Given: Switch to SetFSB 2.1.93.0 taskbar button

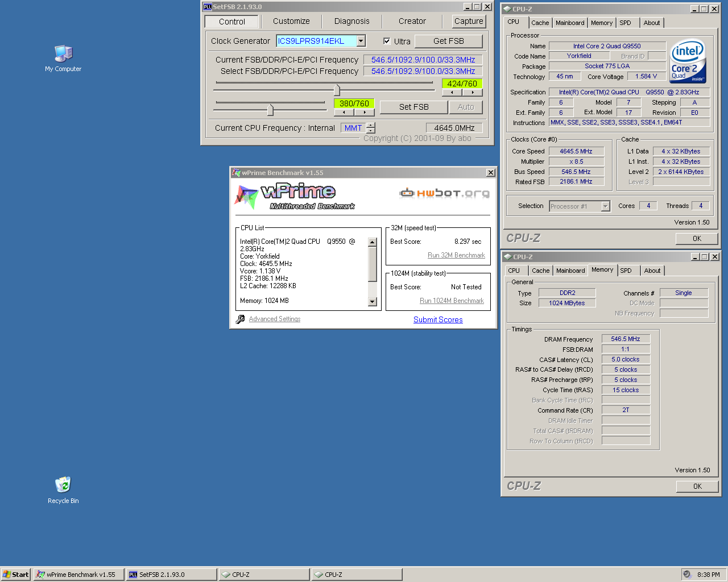Looking at the screenshot, I should pos(171,575).
